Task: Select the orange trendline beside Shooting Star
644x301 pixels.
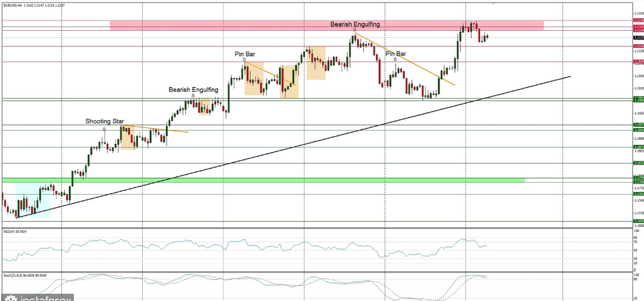Action: coord(157,129)
